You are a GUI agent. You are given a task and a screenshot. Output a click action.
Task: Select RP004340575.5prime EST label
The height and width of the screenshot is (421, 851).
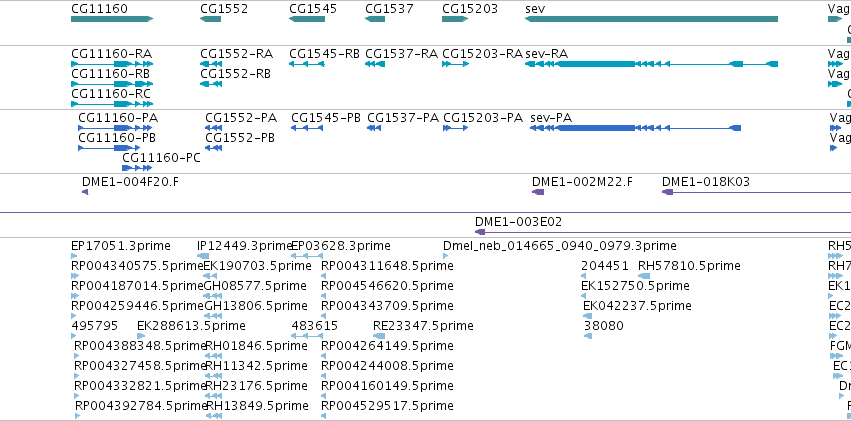coord(137,266)
